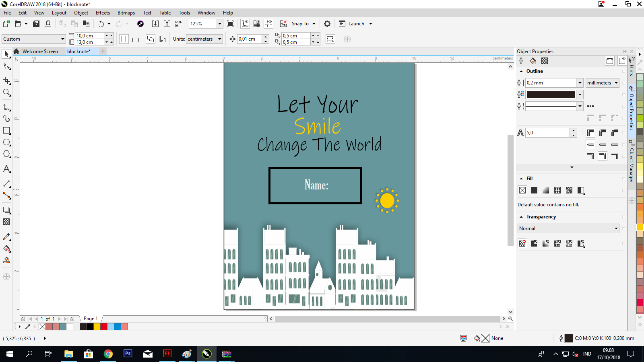Switch the page to landscape orientation

[135, 39]
